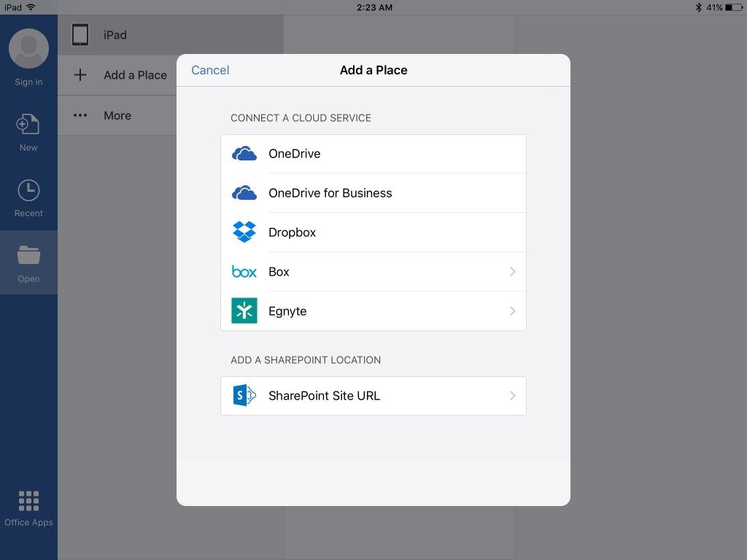This screenshot has width=747, height=560.
Task: Open the Egnyte service icon
Action: pos(244,311)
